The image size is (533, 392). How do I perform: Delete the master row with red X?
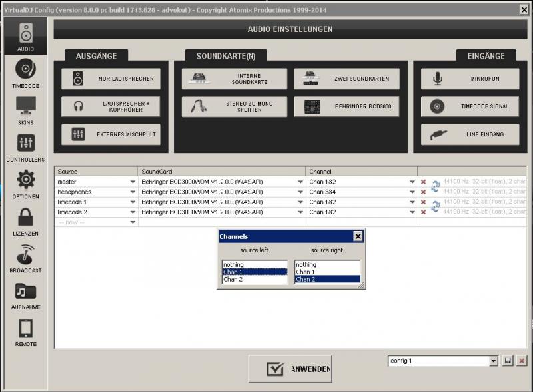click(x=423, y=182)
